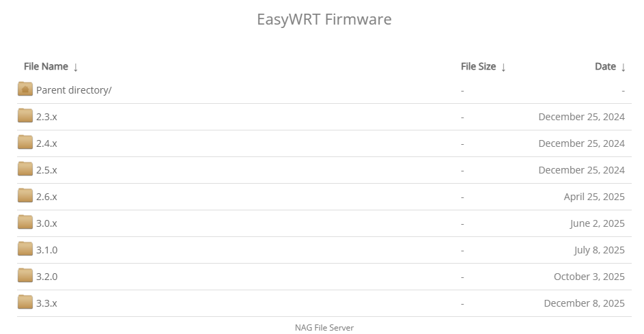Click the Date column header
The image size is (644, 334).
[x=605, y=66]
